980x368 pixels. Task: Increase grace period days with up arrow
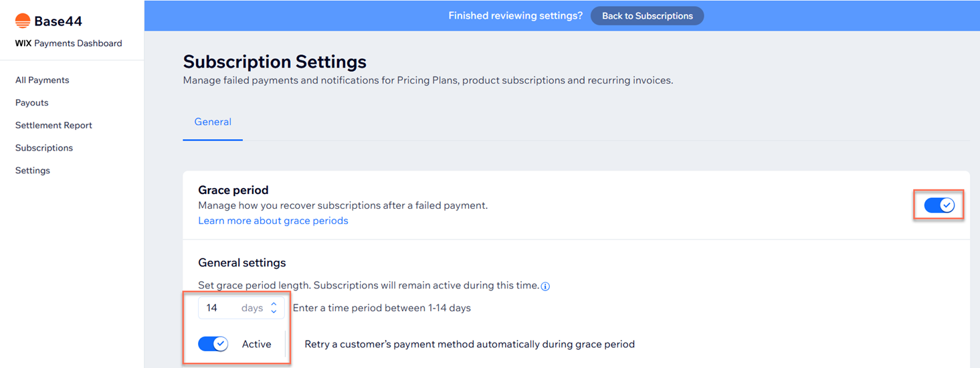(x=274, y=304)
